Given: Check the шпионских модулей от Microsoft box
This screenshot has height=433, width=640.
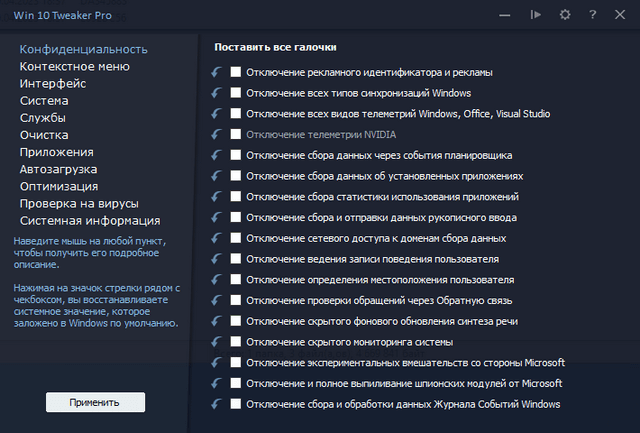Looking at the screenshot, I should point(236,384).
